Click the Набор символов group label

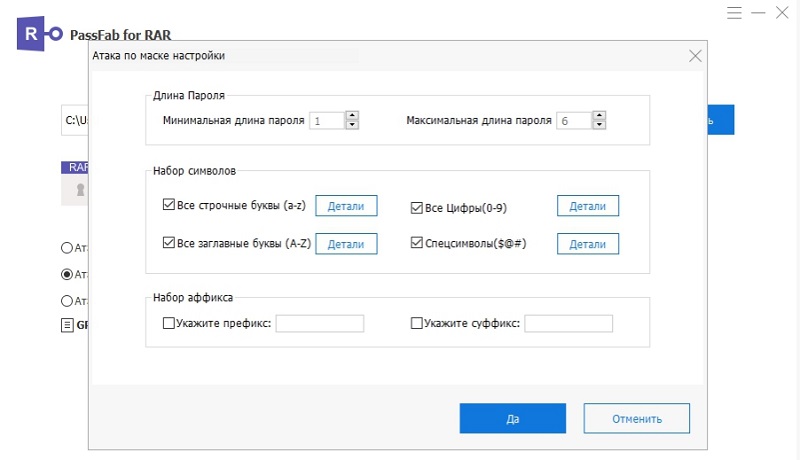coord(194,171)
